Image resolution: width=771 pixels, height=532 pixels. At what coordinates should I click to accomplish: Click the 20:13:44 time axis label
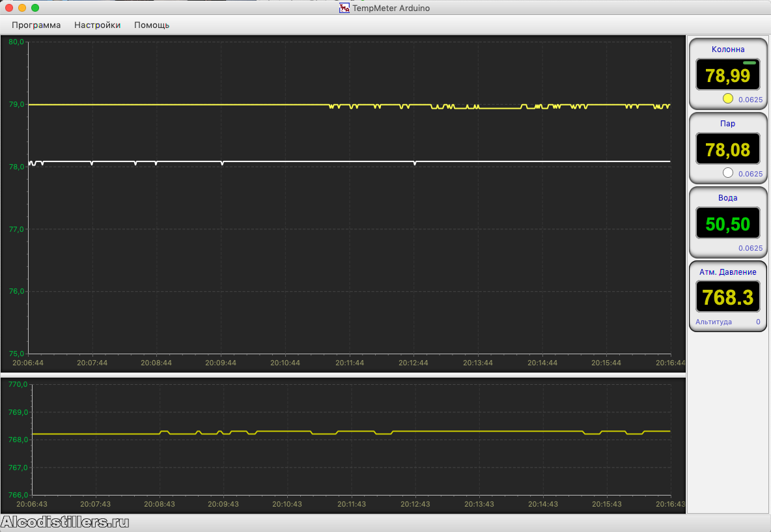pos(478,363)
